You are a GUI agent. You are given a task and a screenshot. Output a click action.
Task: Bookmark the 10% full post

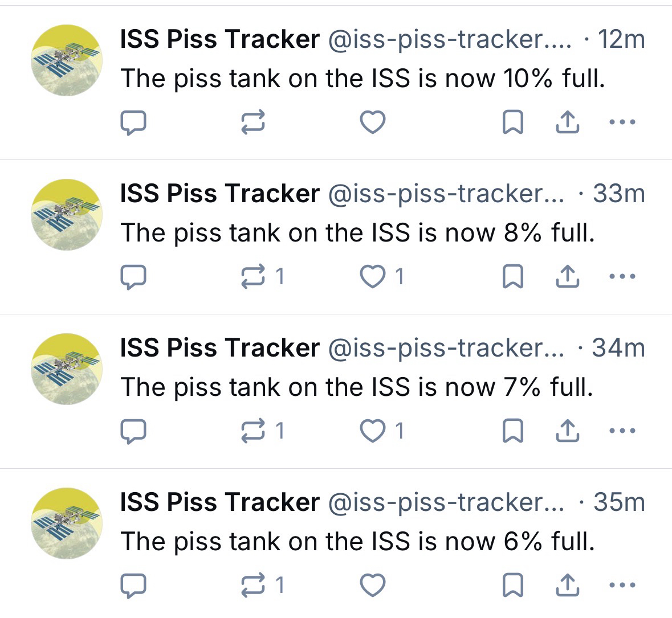point(513,122)
